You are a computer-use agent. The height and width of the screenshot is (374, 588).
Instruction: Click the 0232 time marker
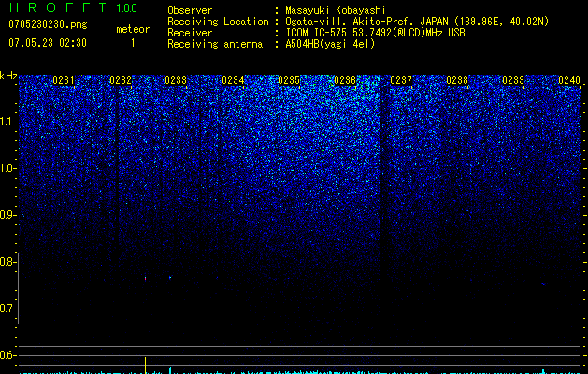pos(121,80)
